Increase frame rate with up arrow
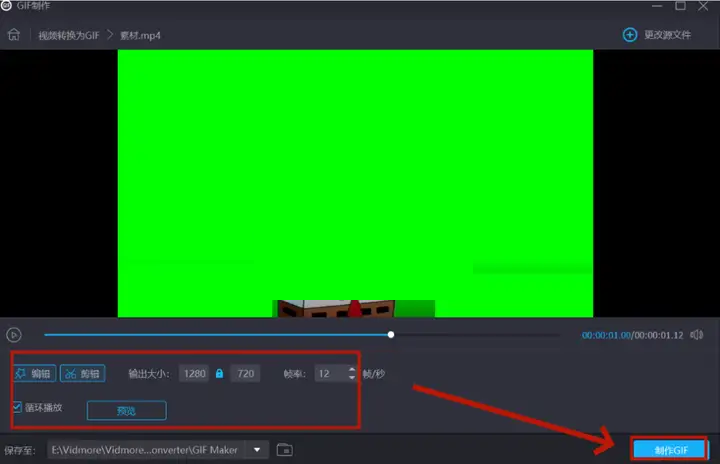Viewport: 720px width, 464px height. tap(352, 369)
